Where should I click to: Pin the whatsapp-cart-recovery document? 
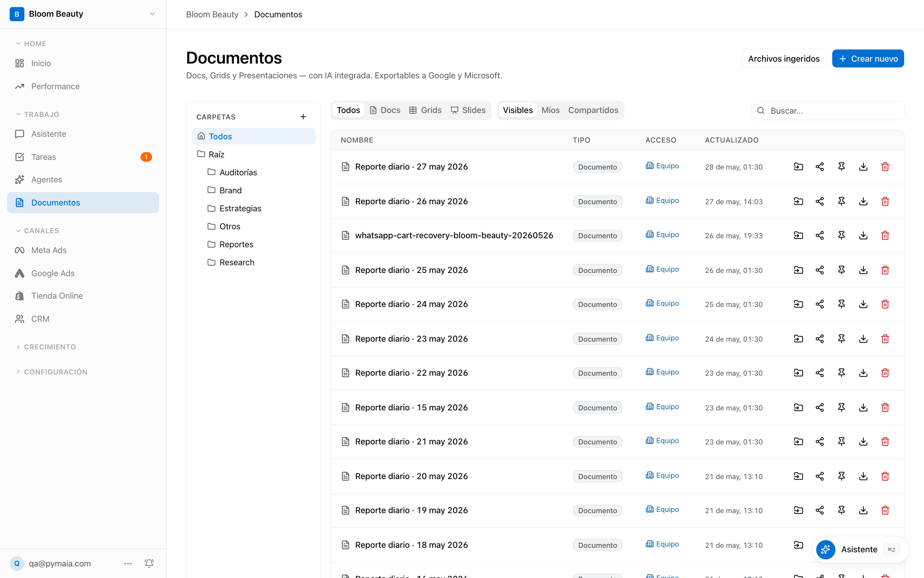tap(841, 235)
